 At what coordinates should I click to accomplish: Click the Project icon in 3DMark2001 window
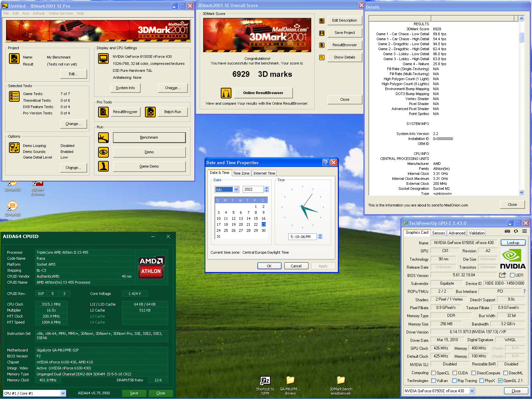click(14, 59)
